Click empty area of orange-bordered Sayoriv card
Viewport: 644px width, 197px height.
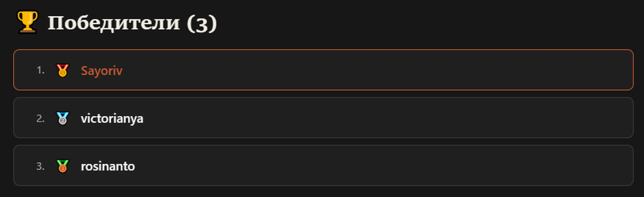375,70
